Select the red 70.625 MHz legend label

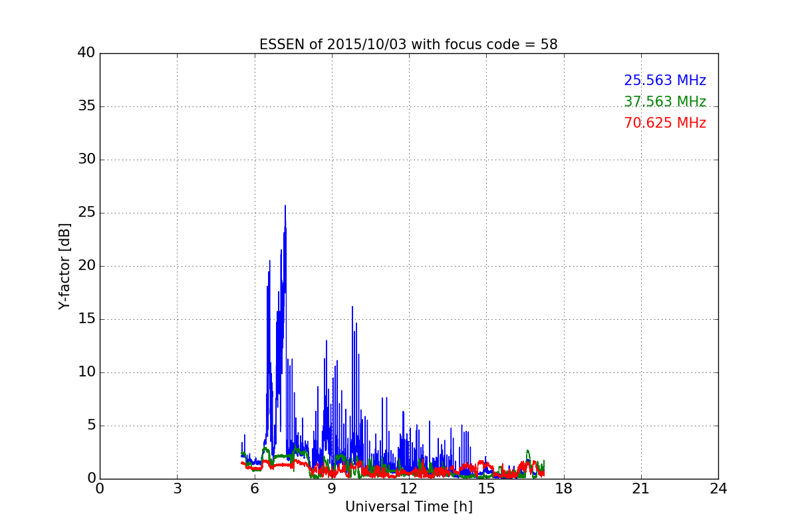coord(665,123)
